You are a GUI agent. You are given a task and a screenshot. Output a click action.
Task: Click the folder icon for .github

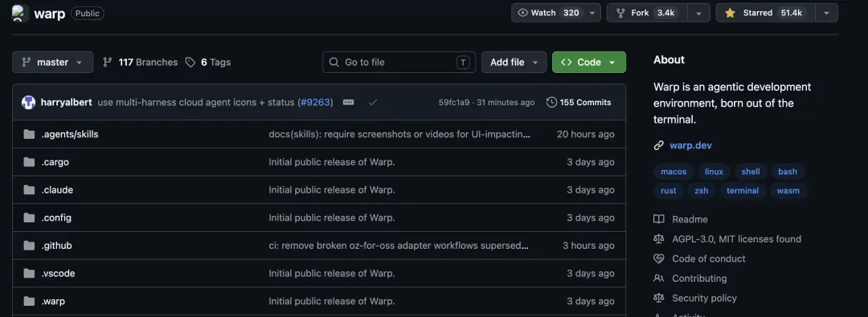point(30,245)
